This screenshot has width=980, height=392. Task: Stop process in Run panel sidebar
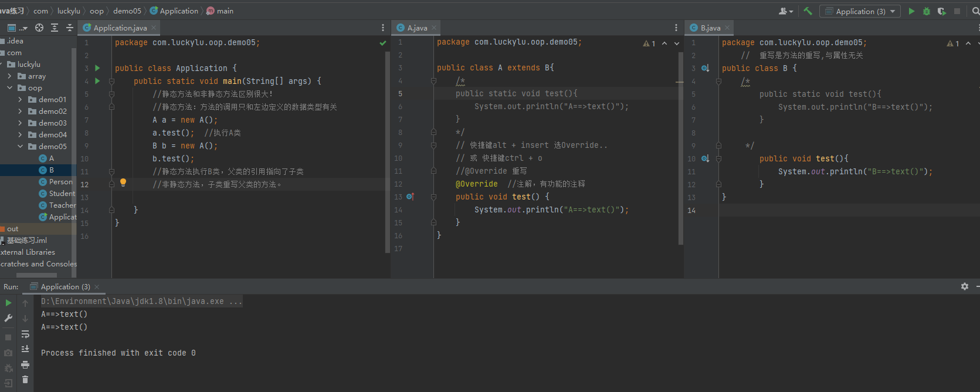pos(8,337)
